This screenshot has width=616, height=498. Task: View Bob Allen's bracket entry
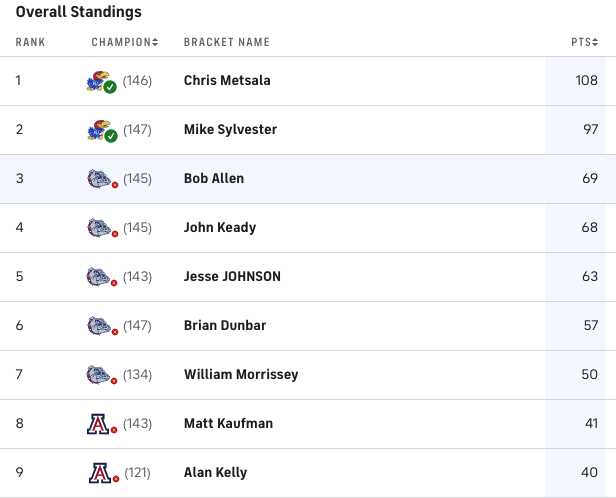click(214, 178)
